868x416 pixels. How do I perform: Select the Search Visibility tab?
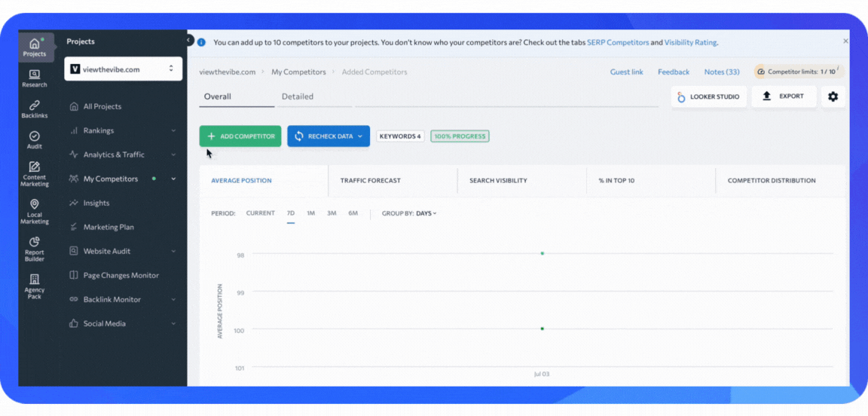click(521, 181)
